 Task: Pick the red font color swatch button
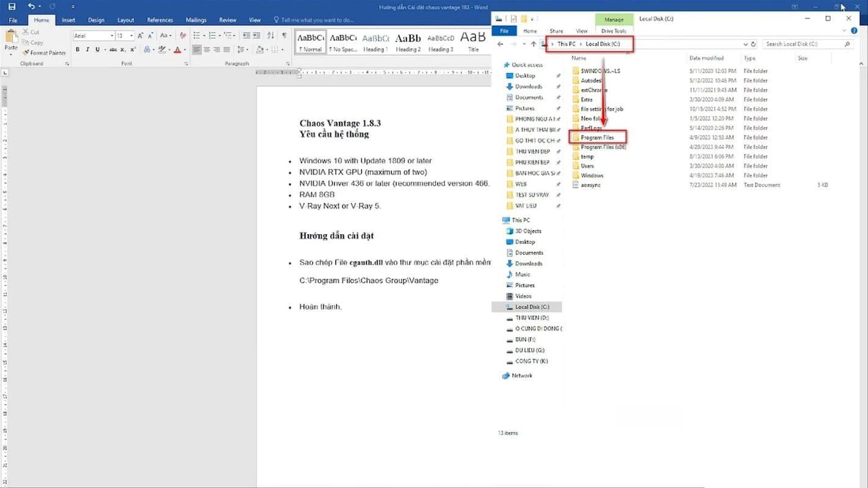click(177, 49)
